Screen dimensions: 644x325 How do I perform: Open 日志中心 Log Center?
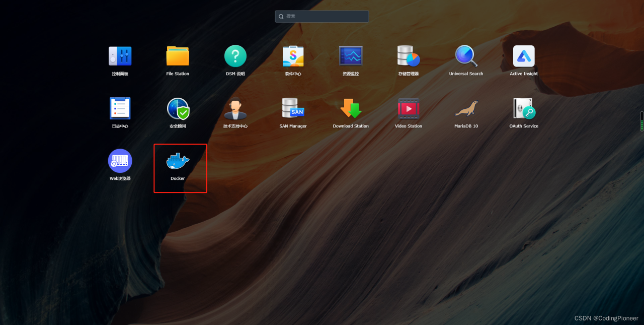point(120,108)
